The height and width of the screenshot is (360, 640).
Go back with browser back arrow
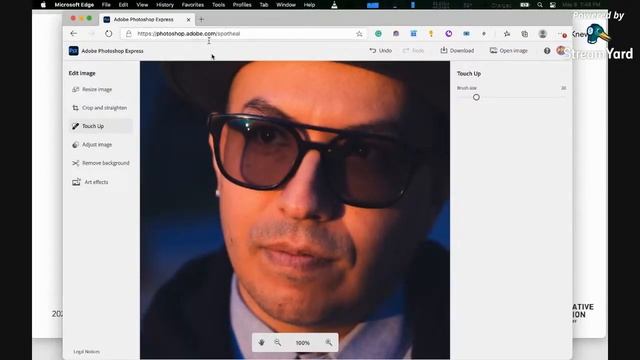[73, 33]
